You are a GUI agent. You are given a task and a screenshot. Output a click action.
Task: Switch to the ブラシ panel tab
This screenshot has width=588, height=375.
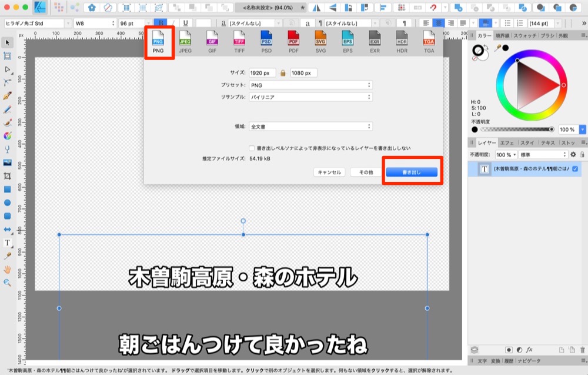pos(547,36)
